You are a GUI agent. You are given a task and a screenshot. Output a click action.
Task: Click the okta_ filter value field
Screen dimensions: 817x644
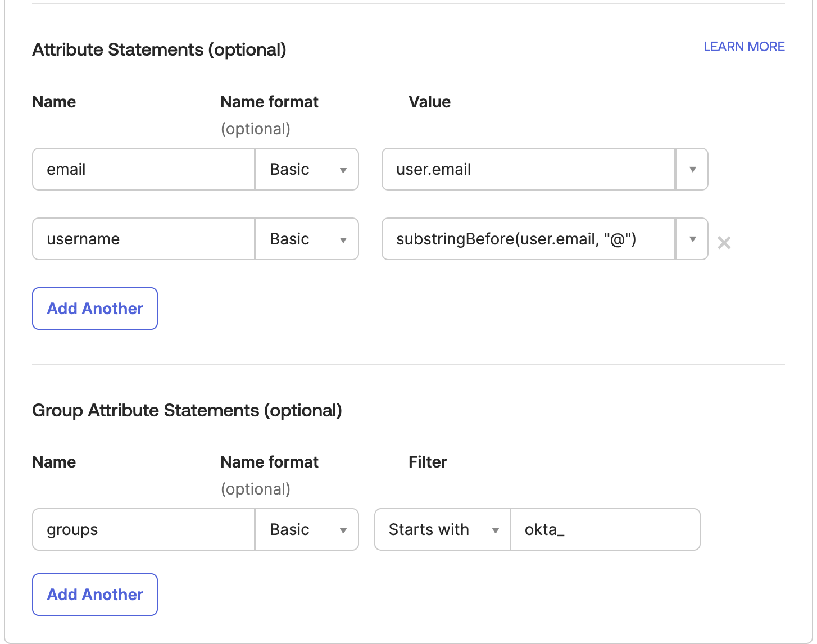605,529
